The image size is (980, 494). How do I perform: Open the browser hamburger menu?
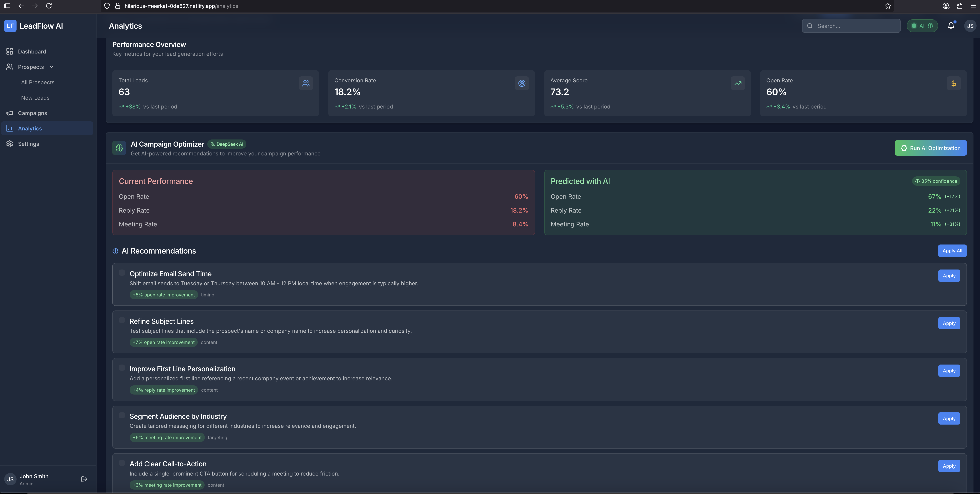(x=973, y=6)
